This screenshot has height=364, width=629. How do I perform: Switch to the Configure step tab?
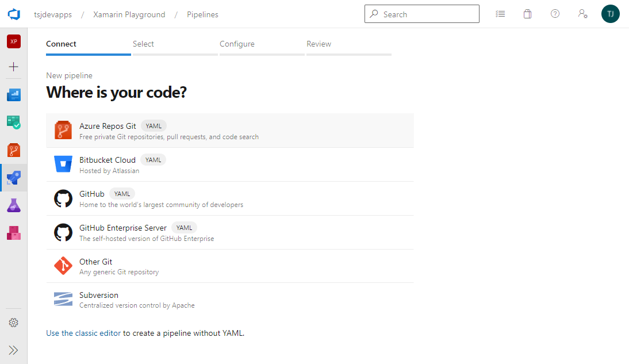[237, 44]
